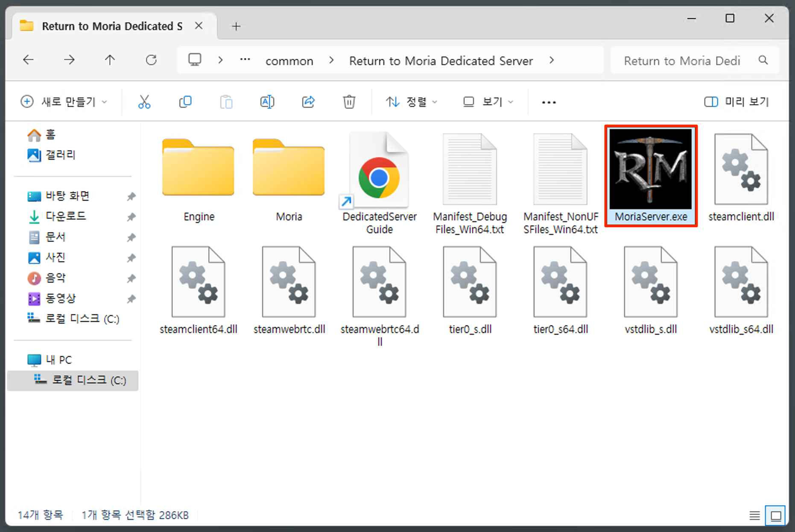
Task: Refresh the current folder view
Action: 151,60
